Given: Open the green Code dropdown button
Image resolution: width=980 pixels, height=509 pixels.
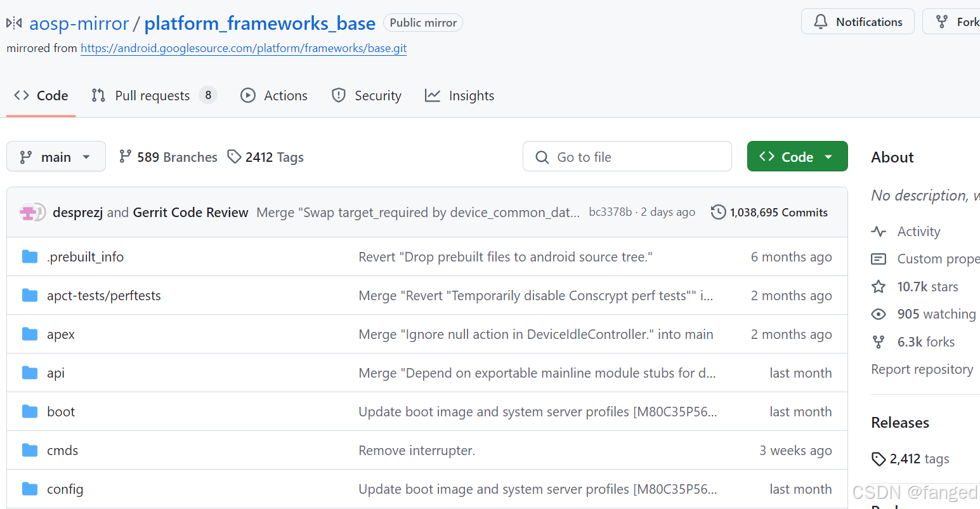Looking at the screenshot, I should pyautogui.click(x=797, y=157).
